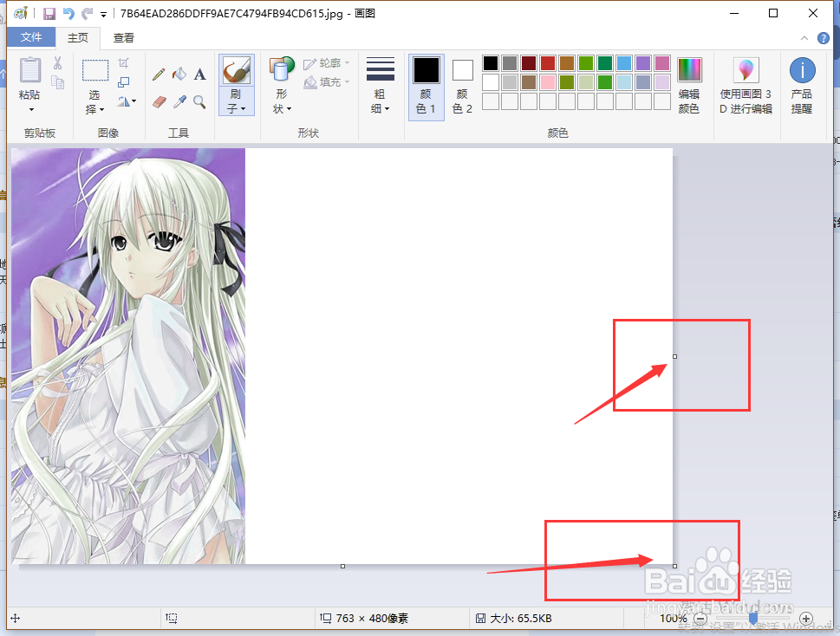Click the Edit colors rainbow icon

(x=689, y=70)
